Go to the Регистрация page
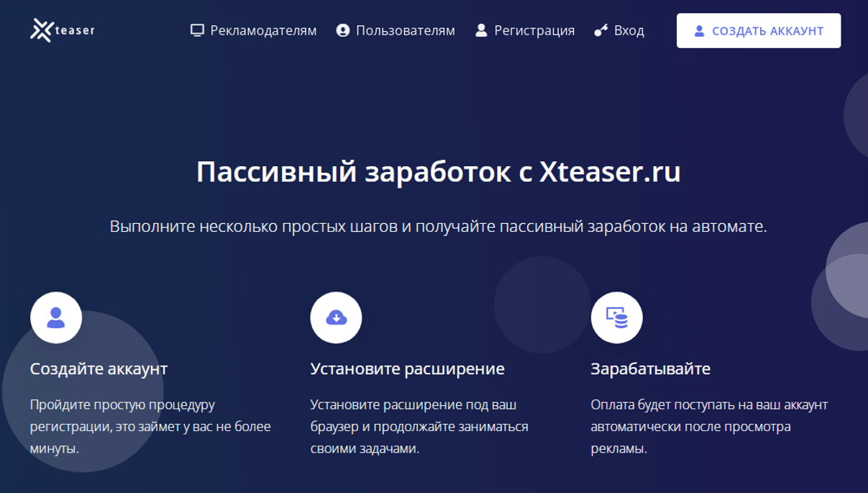 click(x=525, y=30)
